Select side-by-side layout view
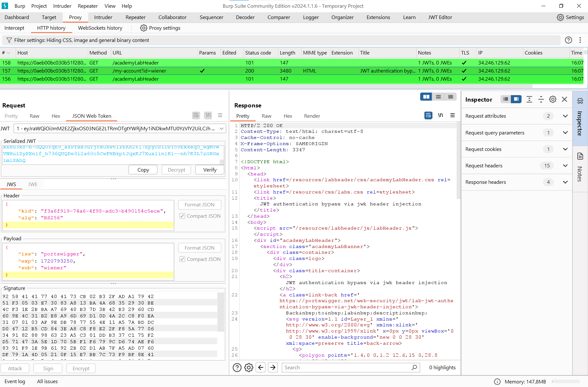Image resolution: width=588 pixels, height=387 pixels. (426, 97)
